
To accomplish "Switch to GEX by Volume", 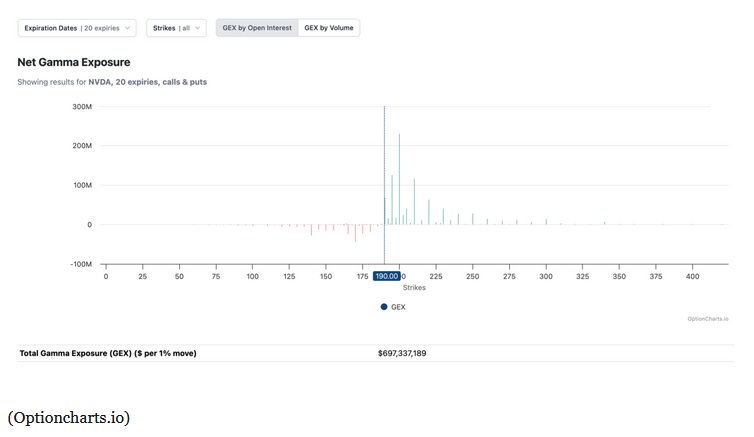I will tap(328, 28).
